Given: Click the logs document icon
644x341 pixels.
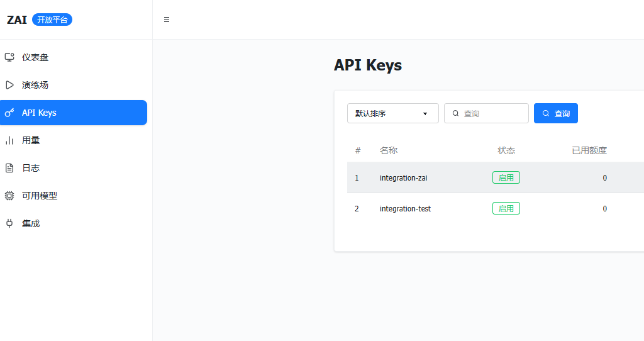Looking at the screenshot, I should point(9,168).
